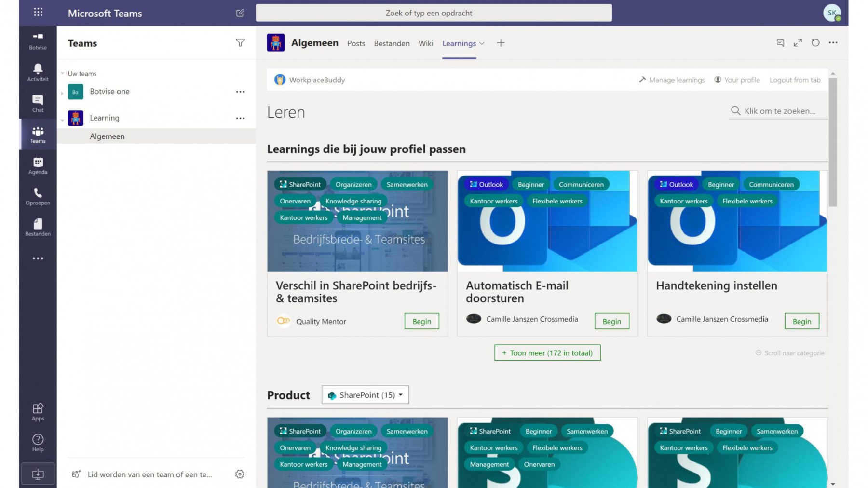
Task: Open Oproepen phone in left rail
Action: 38,196
